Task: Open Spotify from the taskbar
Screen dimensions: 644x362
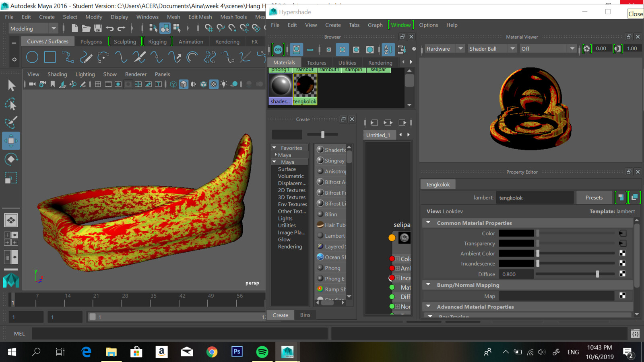Action: 262,352
